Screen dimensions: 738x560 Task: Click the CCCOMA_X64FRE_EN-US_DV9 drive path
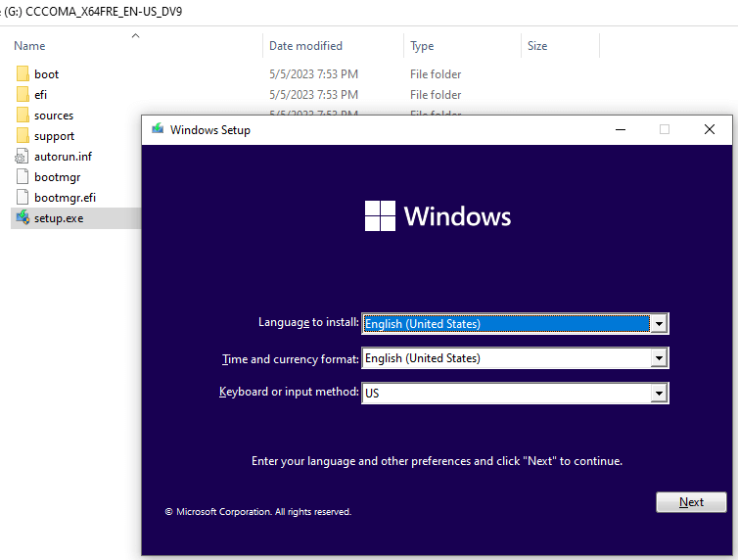pos(104,12)
